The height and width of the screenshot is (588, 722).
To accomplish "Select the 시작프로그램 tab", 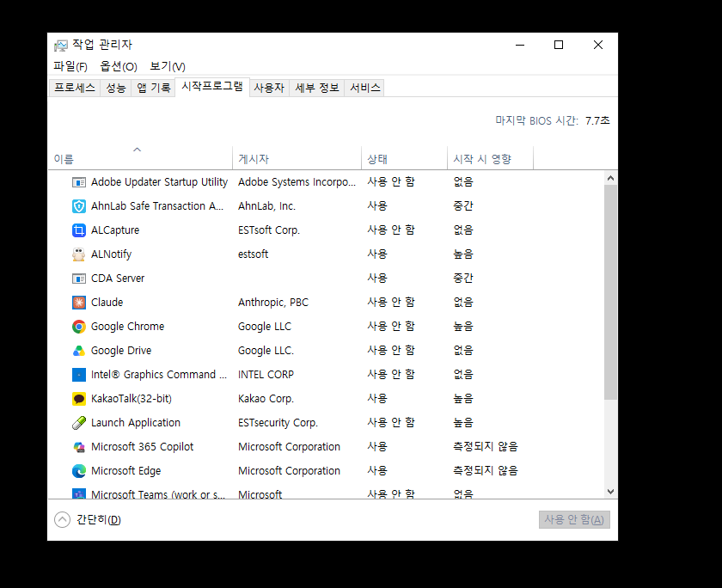I will point(212,87).
